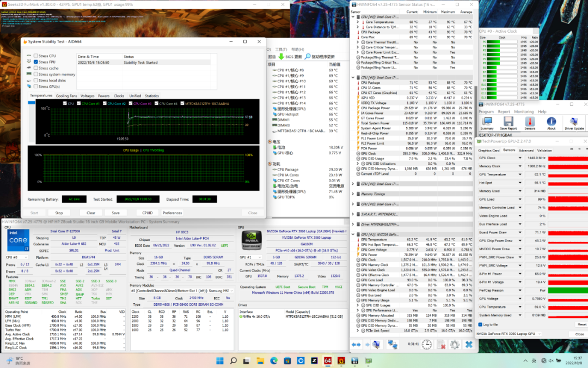Uncheck the Stress FPU checkbox
588x368 pixels.
click(x=35, y=62)
